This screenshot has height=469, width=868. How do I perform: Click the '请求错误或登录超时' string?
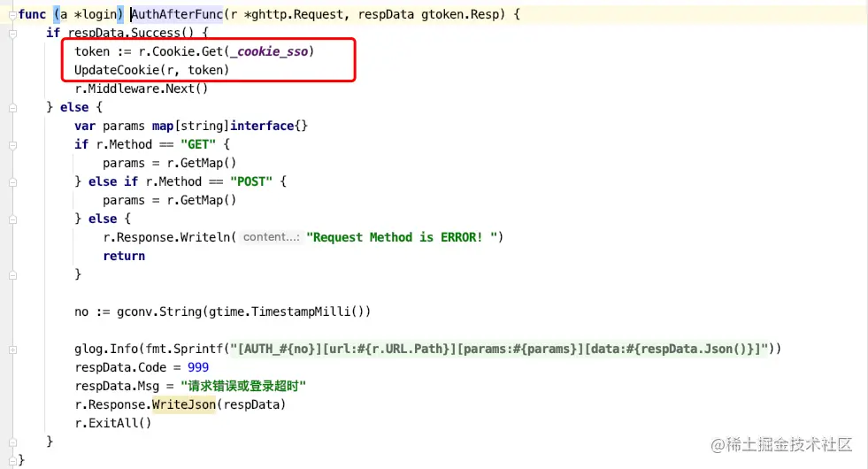click(x=243, y=386)
